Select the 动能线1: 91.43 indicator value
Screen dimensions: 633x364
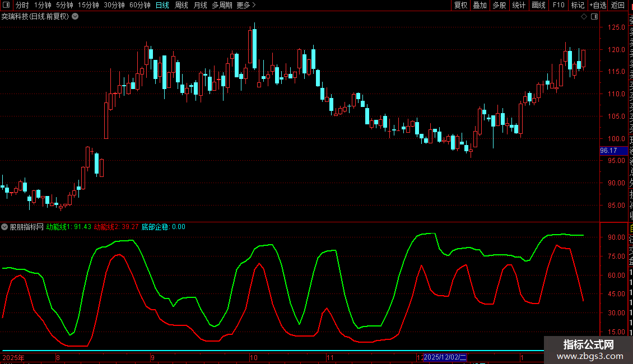[x=69, y=227]
